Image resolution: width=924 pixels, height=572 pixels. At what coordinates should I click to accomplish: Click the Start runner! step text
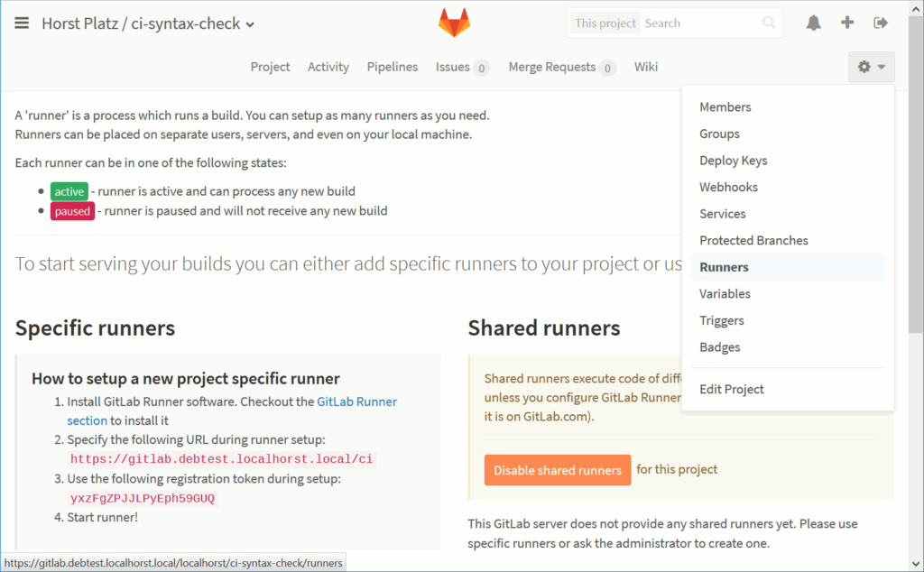(x=103, y=517)
